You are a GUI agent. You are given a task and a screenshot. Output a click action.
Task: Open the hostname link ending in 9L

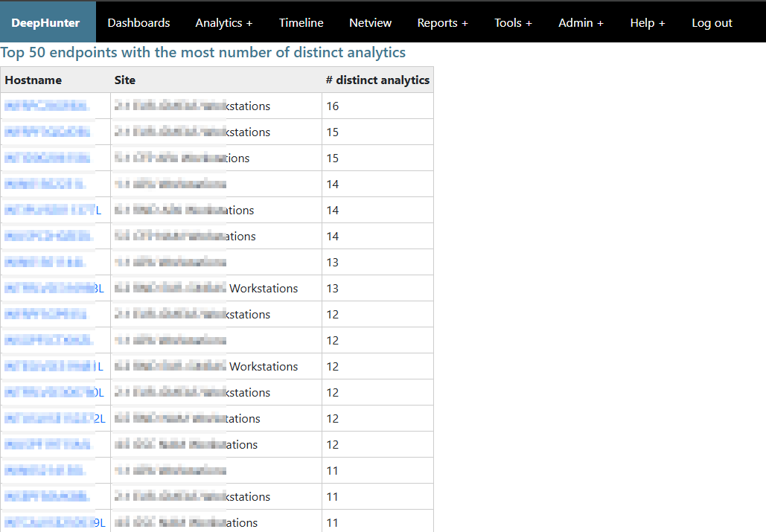[x=55, y=523]
